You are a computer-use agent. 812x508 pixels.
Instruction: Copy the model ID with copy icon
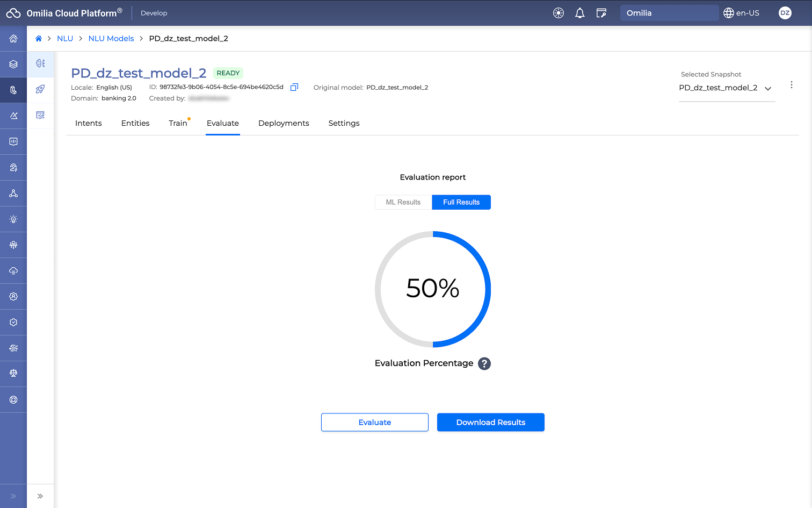(294, 87)
